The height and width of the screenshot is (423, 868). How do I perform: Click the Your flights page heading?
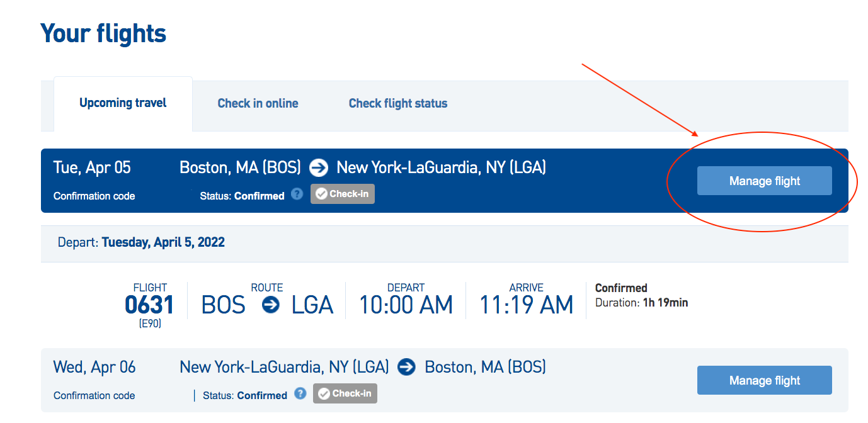tap(103, 33)
